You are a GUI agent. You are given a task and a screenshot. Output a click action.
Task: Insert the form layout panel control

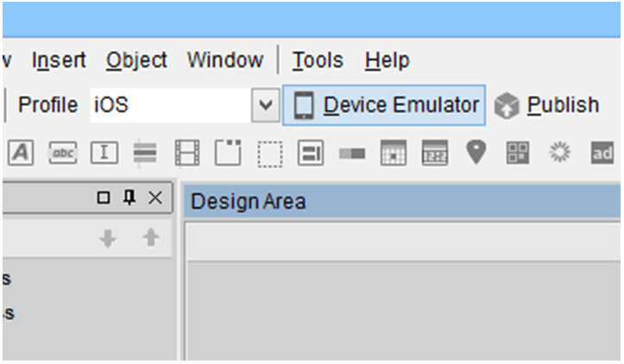311,153
